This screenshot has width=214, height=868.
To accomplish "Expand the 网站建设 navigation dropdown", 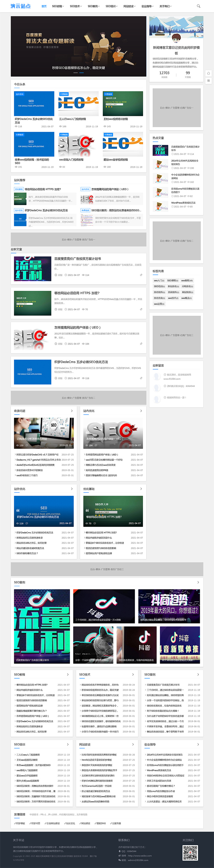I will (x=129, y=6).
